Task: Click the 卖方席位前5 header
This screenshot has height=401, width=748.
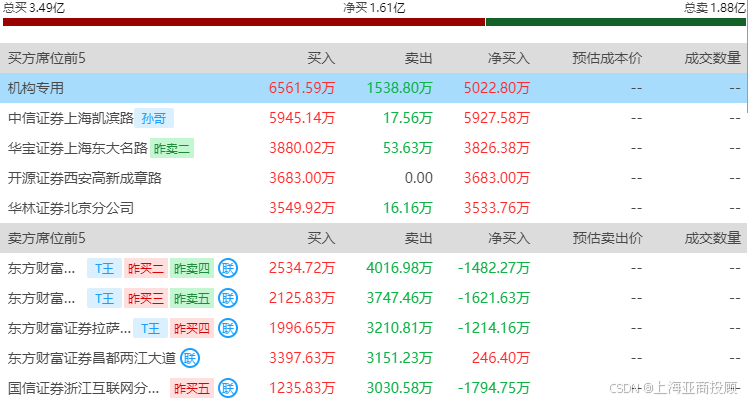Action: pyautogui.click(x=46, y=238)
